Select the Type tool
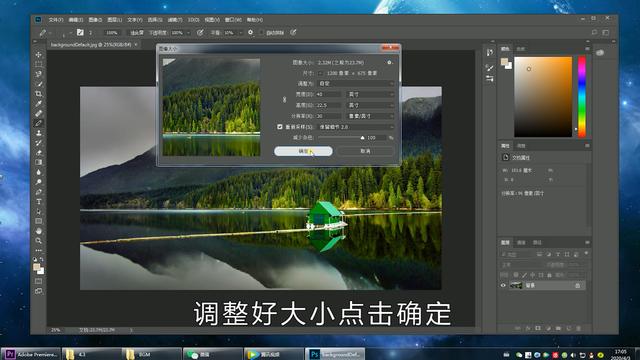This screenshot has height=360, width=640. tap(39, 202)
